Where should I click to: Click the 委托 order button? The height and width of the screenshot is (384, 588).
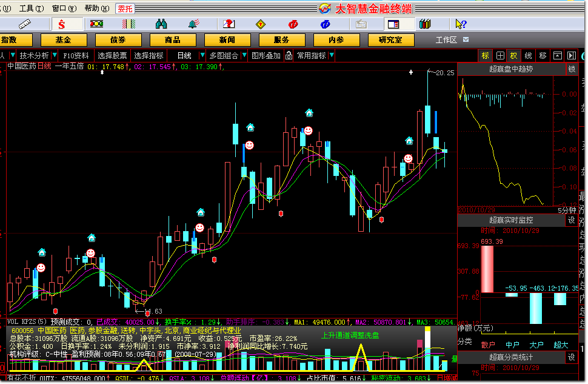tap(125, 8)
